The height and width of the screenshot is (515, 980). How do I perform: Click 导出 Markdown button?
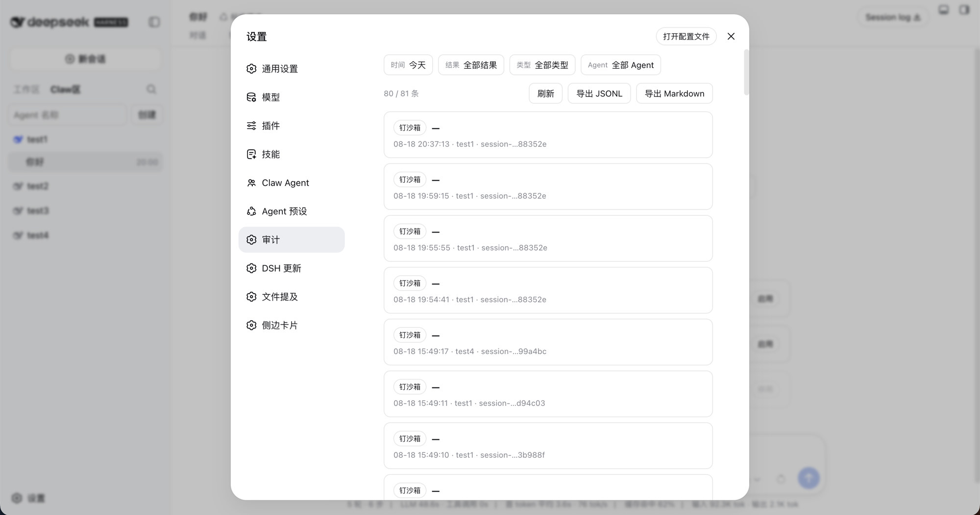coord(674,94)
